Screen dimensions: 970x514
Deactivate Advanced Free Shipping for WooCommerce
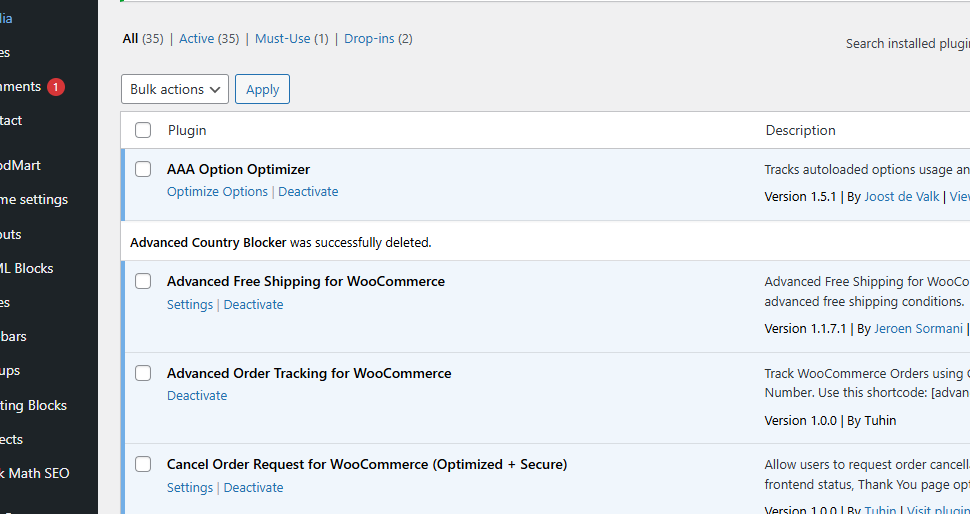pyautogui.click(x=254, y=304)
